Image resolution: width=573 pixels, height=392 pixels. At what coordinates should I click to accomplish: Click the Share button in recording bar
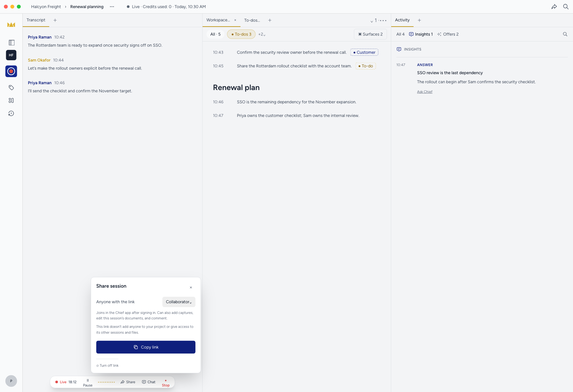(x=128, y=382)
